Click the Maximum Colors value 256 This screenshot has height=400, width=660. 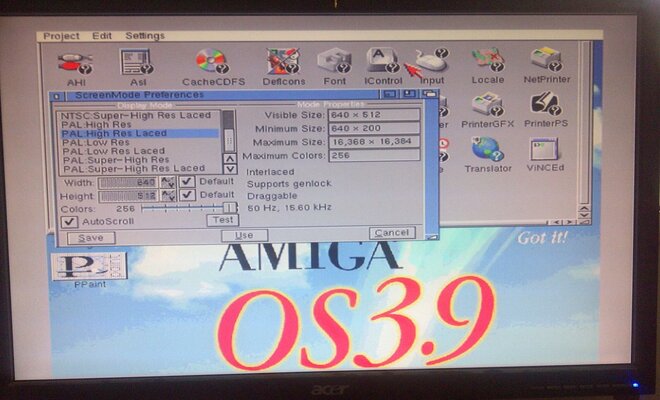[x=374, y=155]
